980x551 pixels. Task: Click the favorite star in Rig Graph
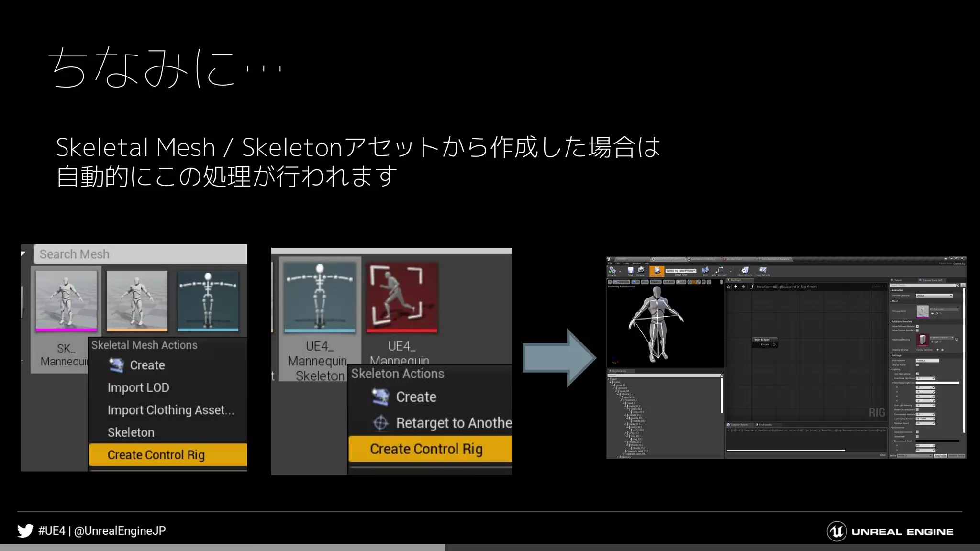click(x=728, y=287)
